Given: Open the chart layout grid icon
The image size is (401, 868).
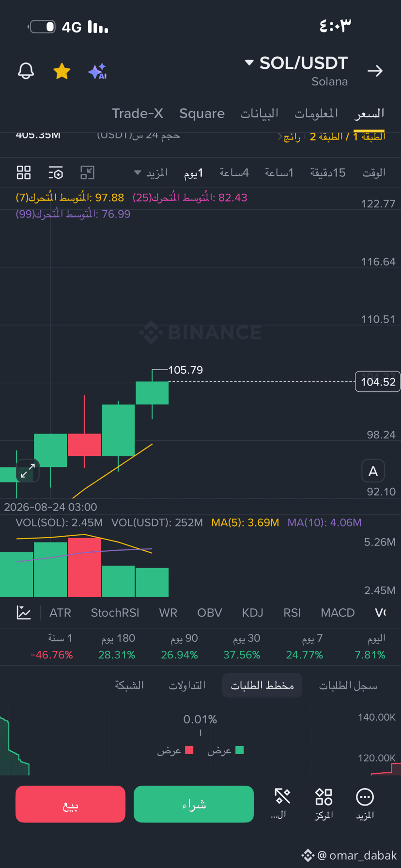Looking at the screenshot, I should coord(24,172).
